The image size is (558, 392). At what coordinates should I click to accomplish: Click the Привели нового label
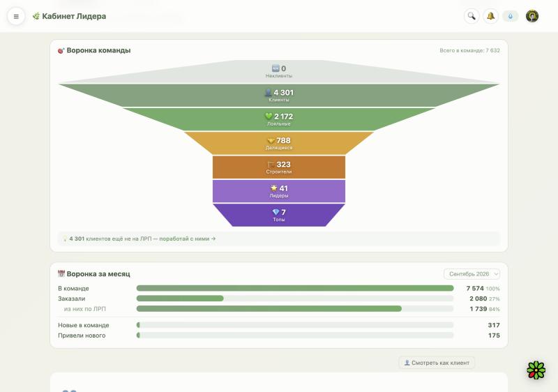click(x=82, y=336)
